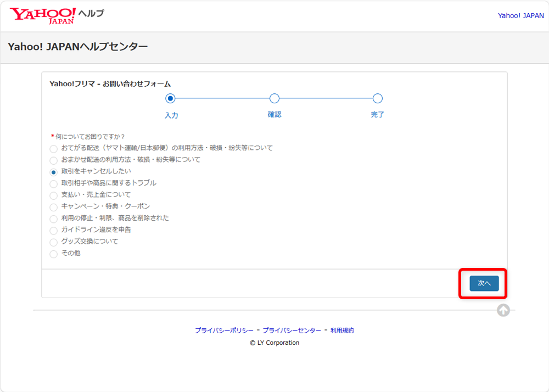Image resolution: width=549 pixels, height=392 pixels.
Task: Open プライバシーセンター footer link
Action: click(292, 331)
